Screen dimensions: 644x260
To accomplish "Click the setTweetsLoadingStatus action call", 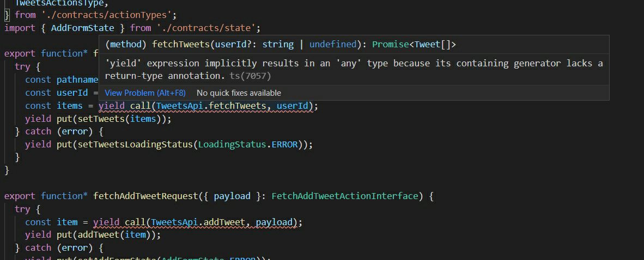I will coord(136,145).
